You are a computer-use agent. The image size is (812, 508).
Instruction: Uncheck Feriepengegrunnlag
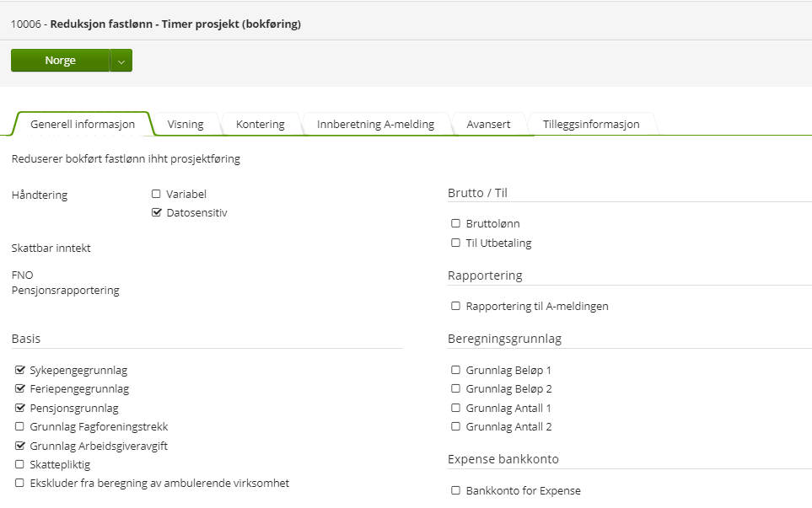(x=19, y=389)
